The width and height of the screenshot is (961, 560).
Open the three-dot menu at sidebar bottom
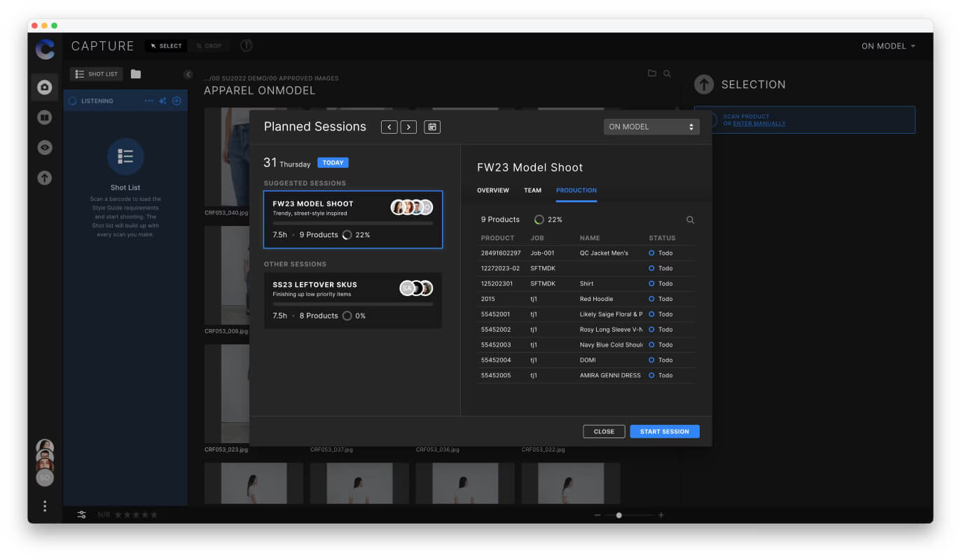45,505
